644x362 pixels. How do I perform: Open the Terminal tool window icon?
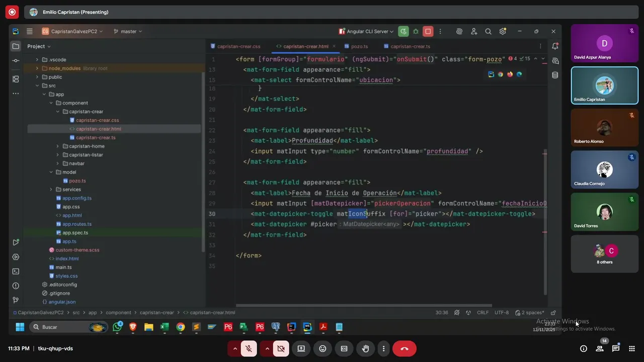pos(16,271)
